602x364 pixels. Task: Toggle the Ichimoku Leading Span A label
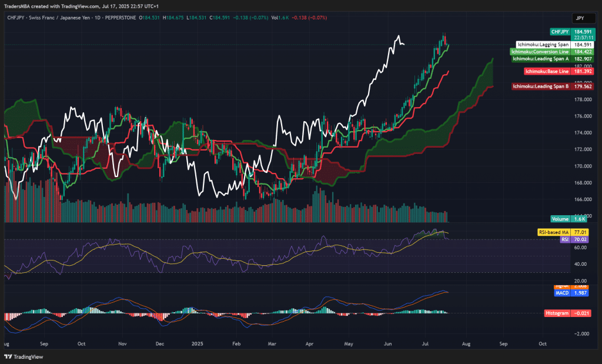coord(541,59)
